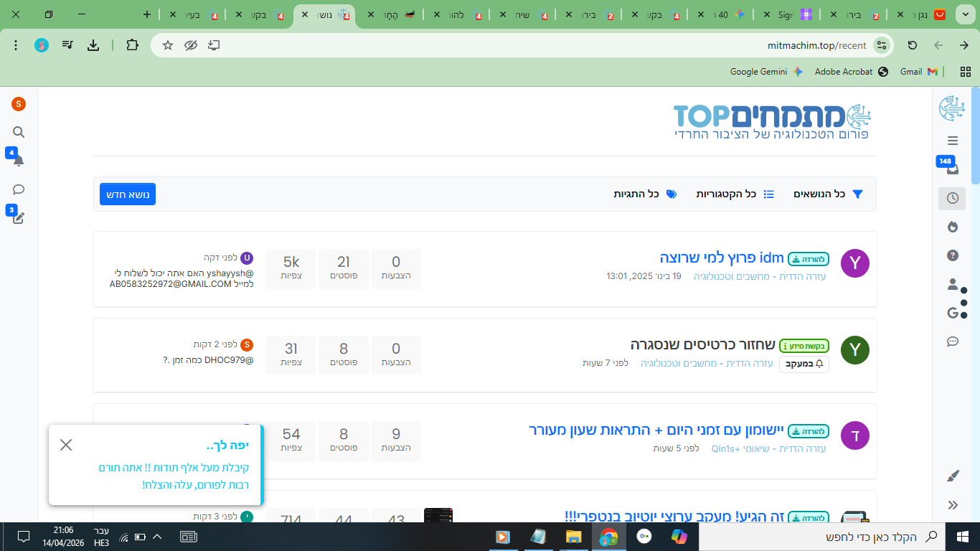Click the paintbrush theme icon in right sidebar
Screen dimensions: 980x551
[x=952, y=476]
